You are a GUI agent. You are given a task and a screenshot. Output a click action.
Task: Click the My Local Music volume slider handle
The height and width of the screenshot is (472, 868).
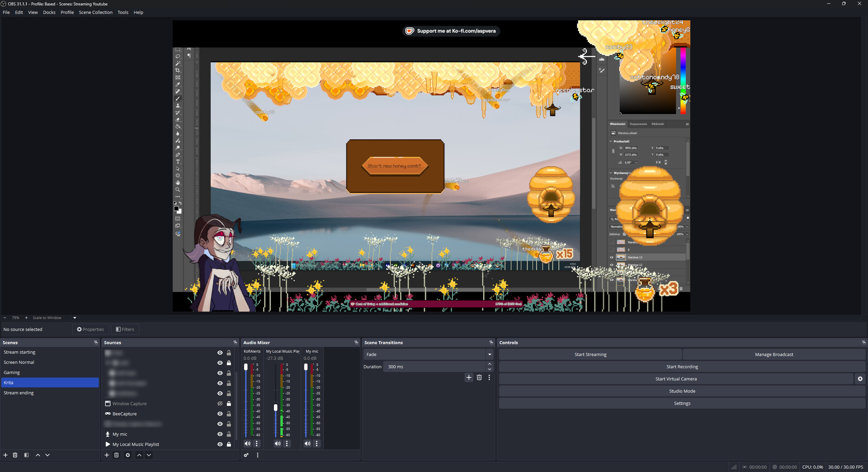276,407
